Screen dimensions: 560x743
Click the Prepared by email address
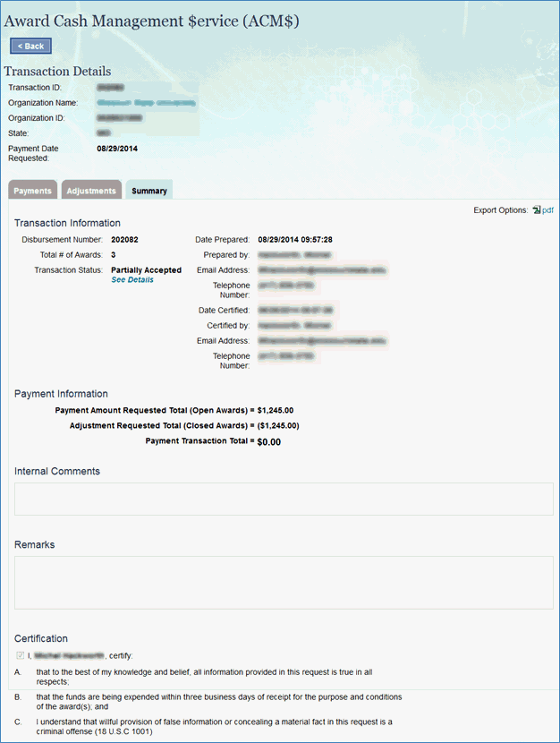(x=321, y=268)
